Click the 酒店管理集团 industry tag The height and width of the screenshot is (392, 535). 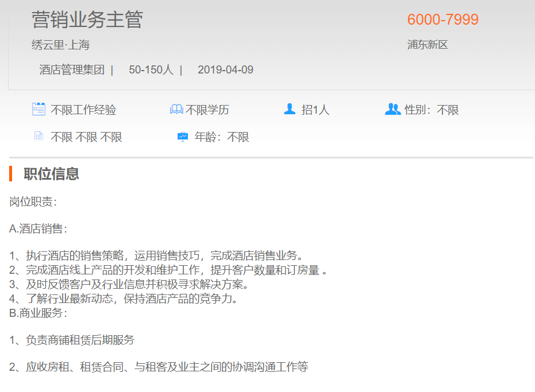72,70
